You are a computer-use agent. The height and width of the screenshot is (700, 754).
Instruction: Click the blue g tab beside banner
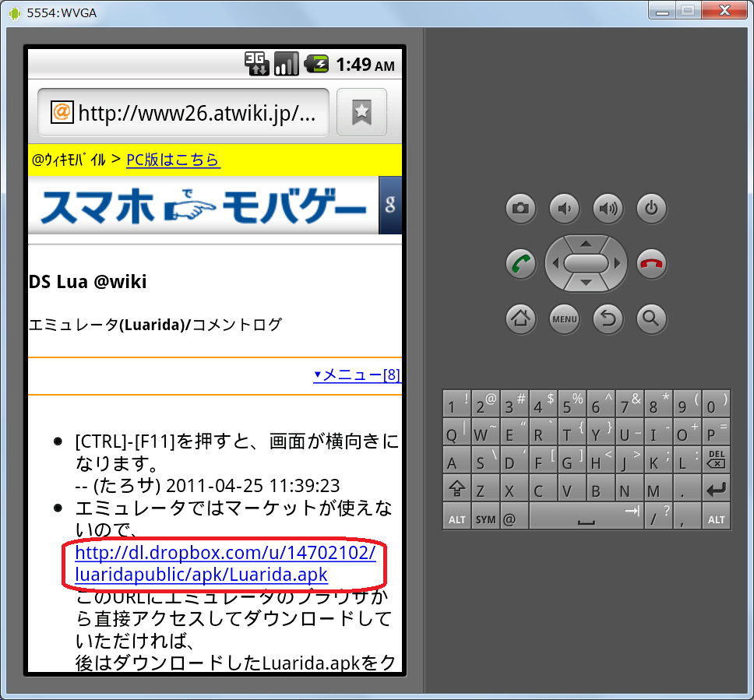click(x=390, y=206)
